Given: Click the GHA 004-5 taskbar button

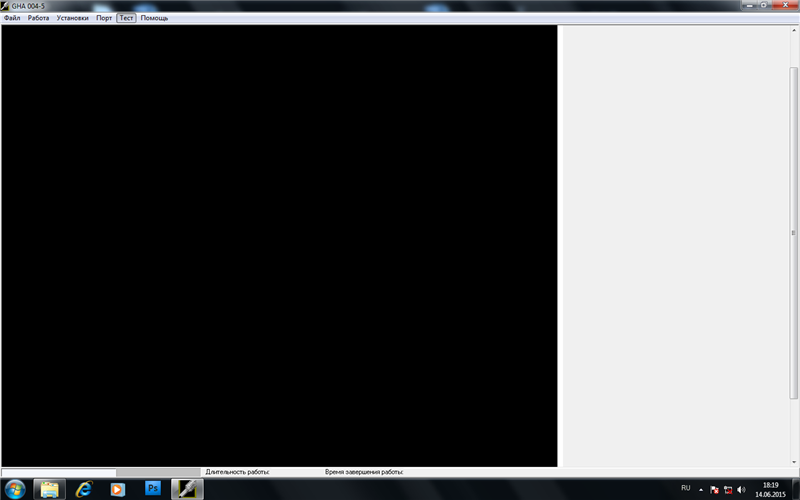Looking at the screenshot, I should tap(187, 488).
